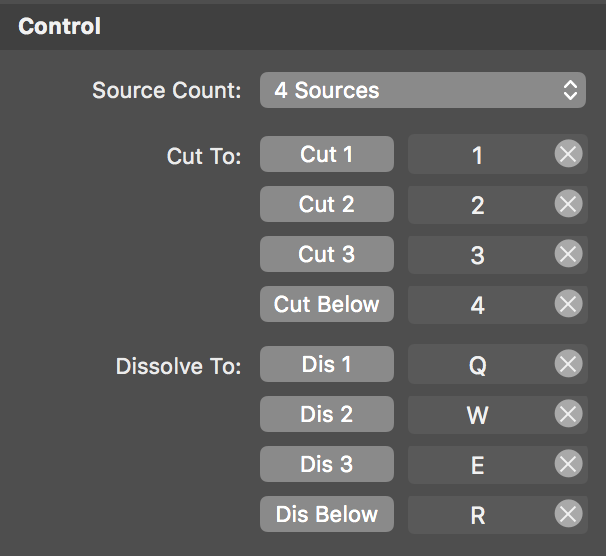Click the Dis 3 dissolve button
The width and height of the screenshot is (606, 556).
[327, 464]
